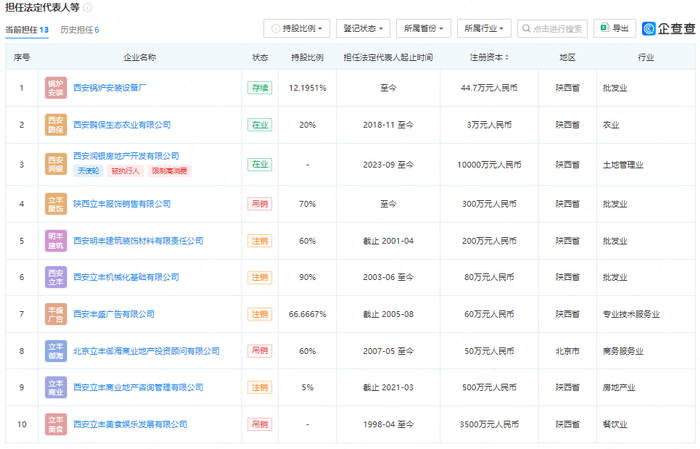The width and height of the screenshot is (700, 449).
Task: Click the 专业技术服务业 industry cell
Action: pyautogui.click(x=631, y=314)
